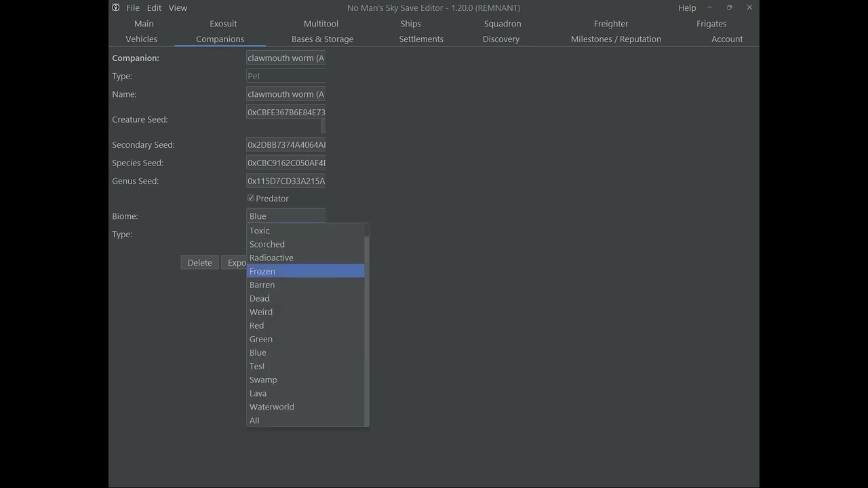Open the File menu
The image size is (868, 488).
[x=133, y=7]
